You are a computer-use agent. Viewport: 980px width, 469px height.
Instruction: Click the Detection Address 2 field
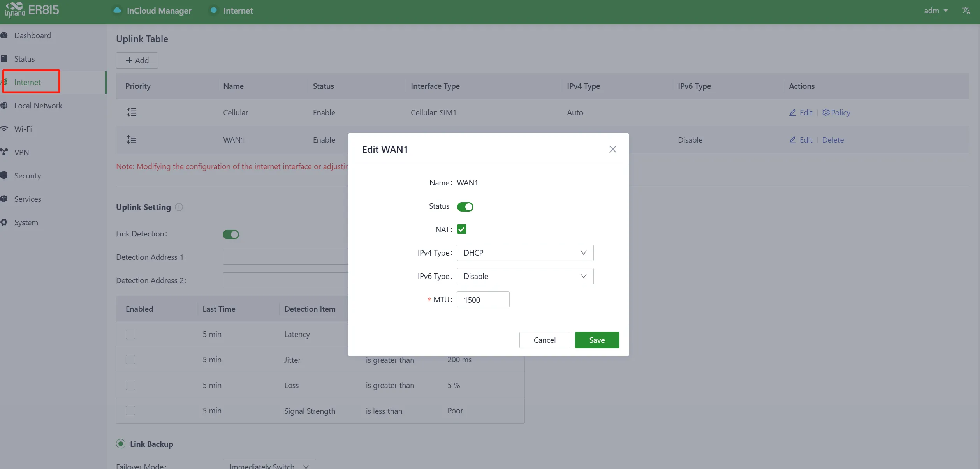coord(285,280)
